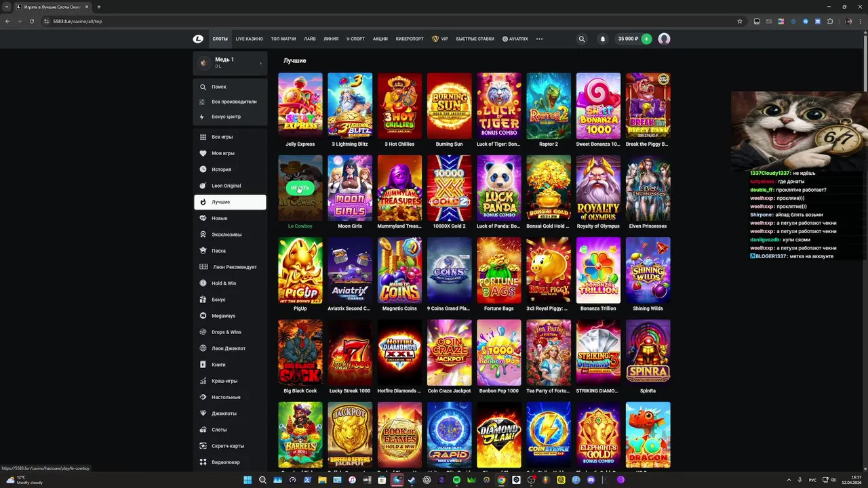Open Леон Джекпот category
The width and height of the screenshot is (868, 488).
[230, 348]
